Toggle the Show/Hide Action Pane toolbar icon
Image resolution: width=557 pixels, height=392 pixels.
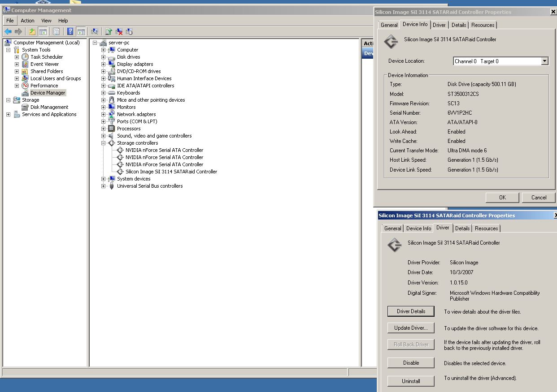pyautogui.click(x=81, y=31)
